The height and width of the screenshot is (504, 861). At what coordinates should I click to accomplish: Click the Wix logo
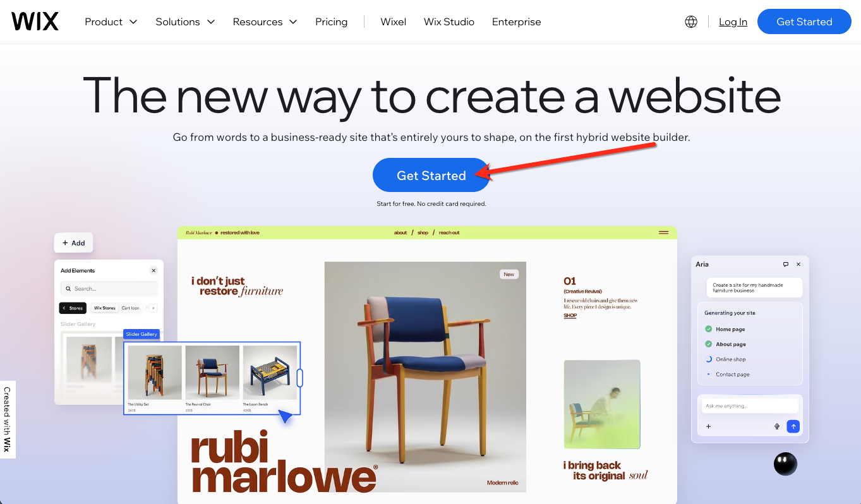[35, 21]
